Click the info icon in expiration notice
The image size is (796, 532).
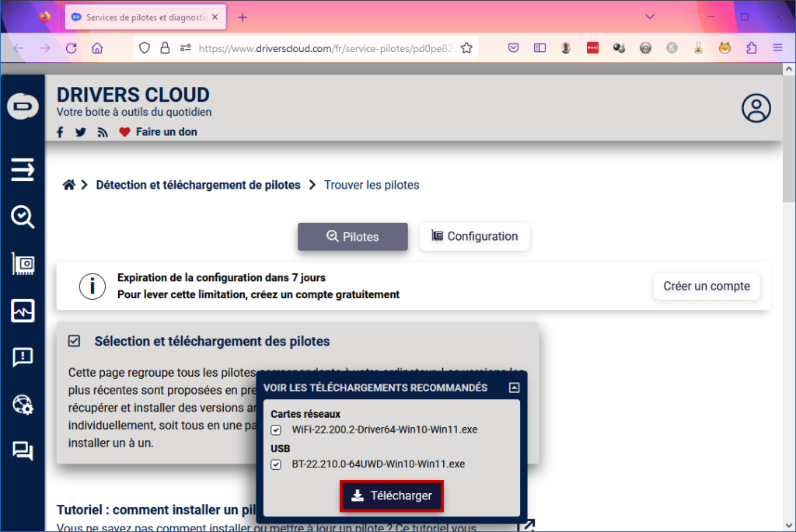(x=93, y=287)
